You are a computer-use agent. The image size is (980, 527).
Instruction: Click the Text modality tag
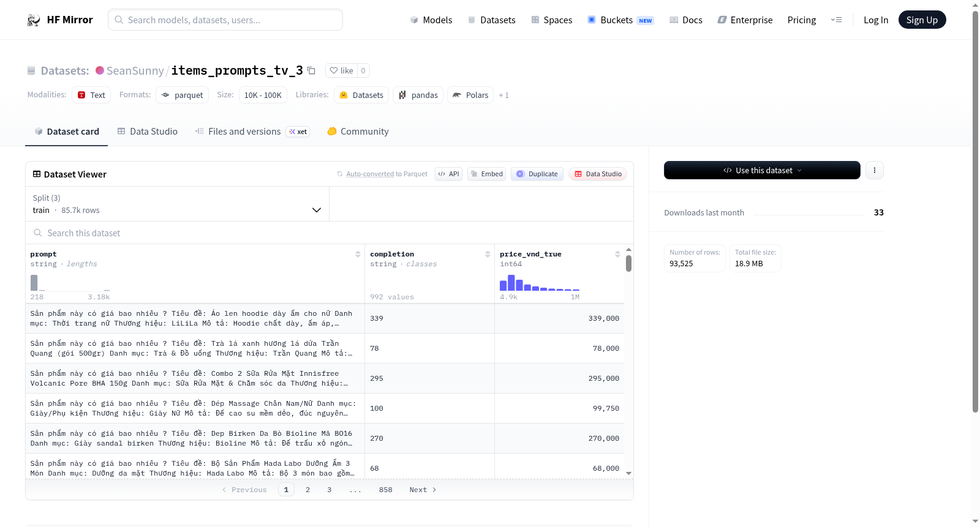(91, 95)
